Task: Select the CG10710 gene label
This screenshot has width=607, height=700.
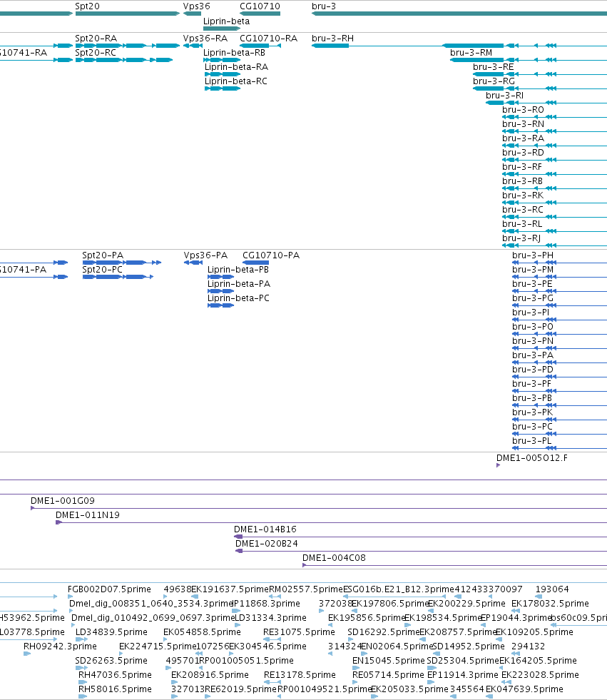Action: coord(260,6)
